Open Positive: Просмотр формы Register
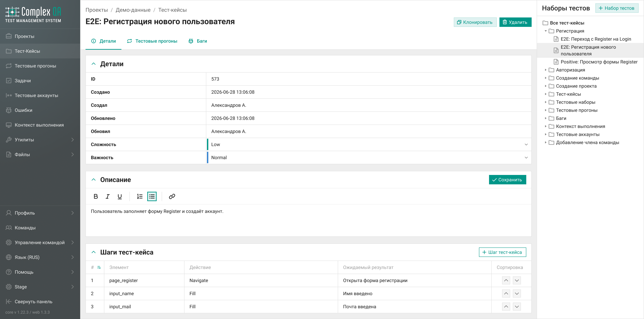The image size is (644, 319). (x=599, y=62)
